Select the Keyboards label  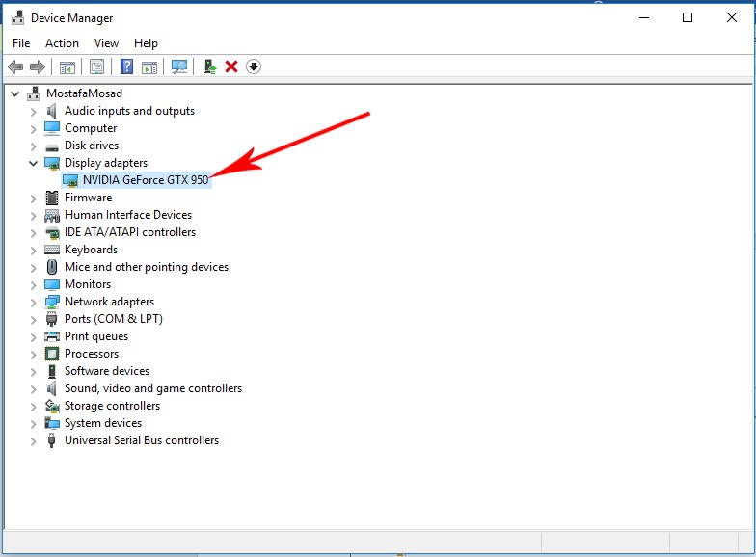(91, 250)
